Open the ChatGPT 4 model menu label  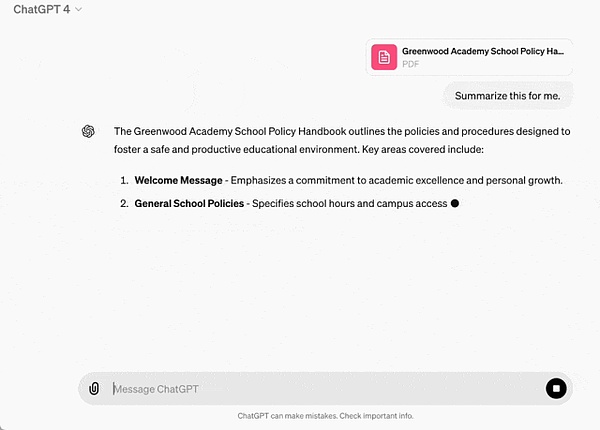click(41, 9)
